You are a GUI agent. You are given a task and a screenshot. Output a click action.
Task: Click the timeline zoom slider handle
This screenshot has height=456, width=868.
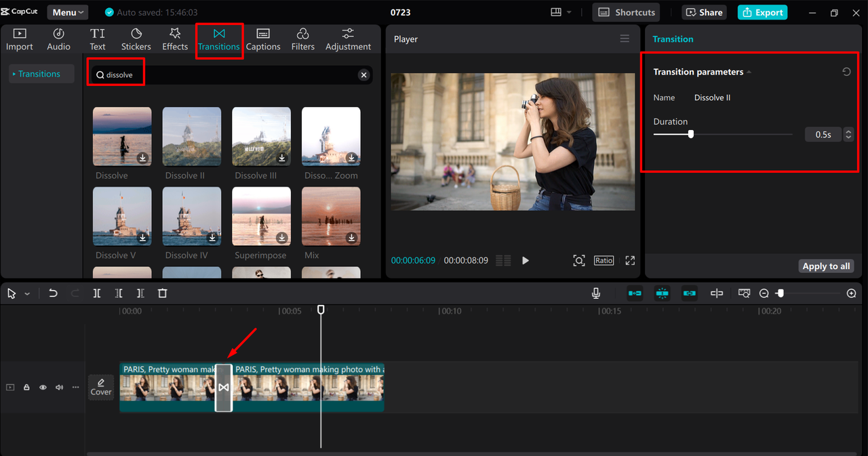click(x=781, y=293)
